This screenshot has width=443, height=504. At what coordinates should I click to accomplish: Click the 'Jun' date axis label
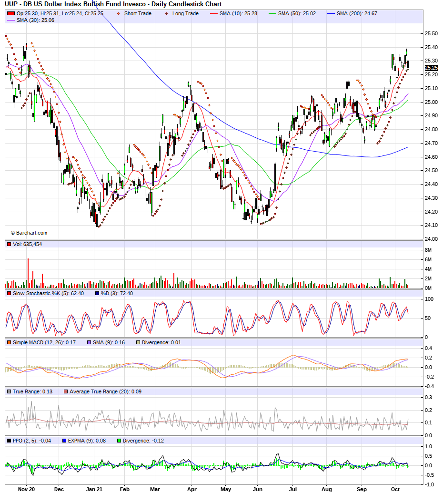click(257, 490)
